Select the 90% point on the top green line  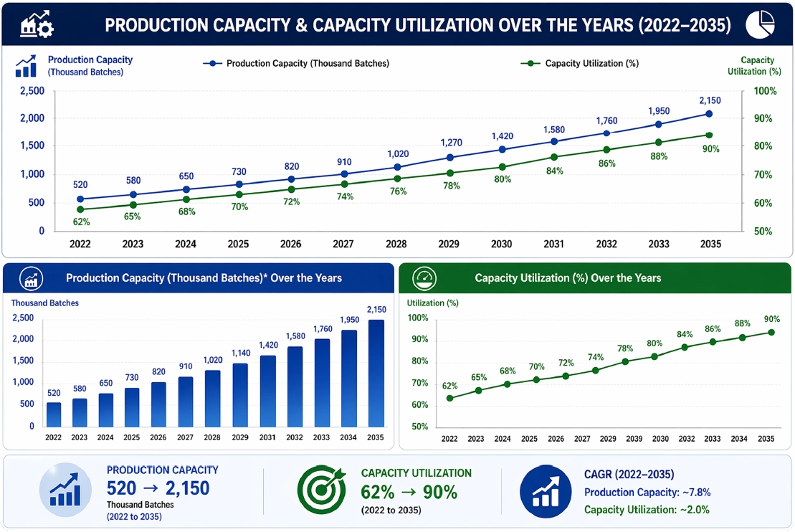click(709, 135)
